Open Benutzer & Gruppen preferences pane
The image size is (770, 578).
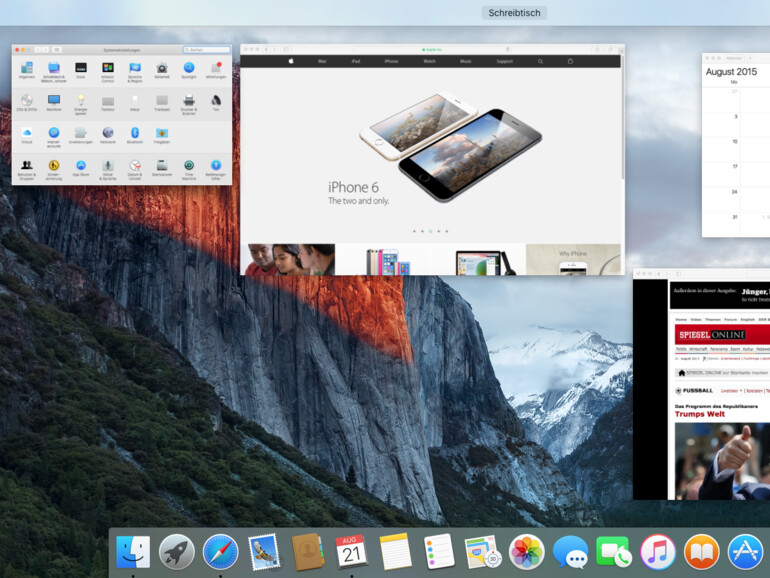pos(27,170)
